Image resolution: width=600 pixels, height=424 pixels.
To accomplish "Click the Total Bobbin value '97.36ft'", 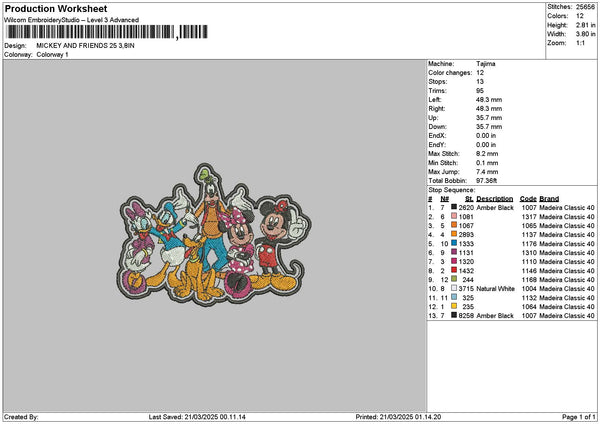I will point(486,181).
